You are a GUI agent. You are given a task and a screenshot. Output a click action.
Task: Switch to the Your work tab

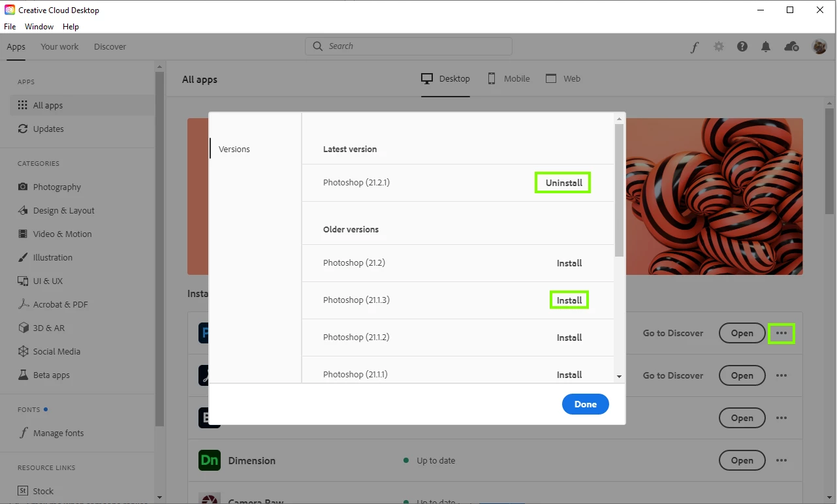click(x=59, y=47)
